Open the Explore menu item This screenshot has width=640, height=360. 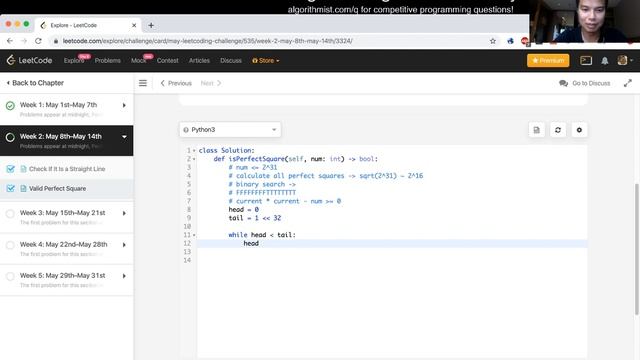(74, 60)
